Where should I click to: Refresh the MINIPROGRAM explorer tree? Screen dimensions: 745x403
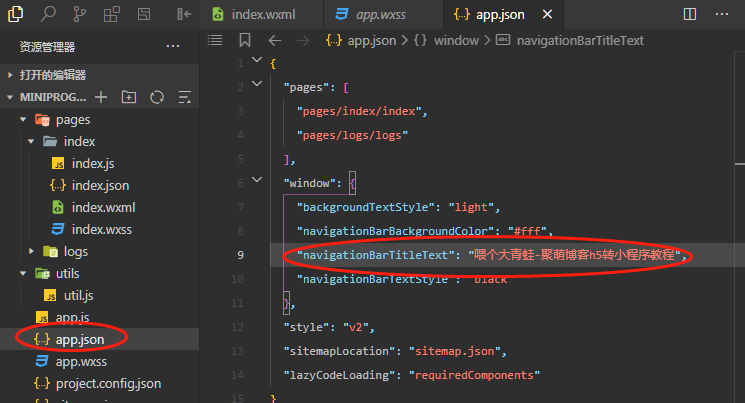point(156,97)
